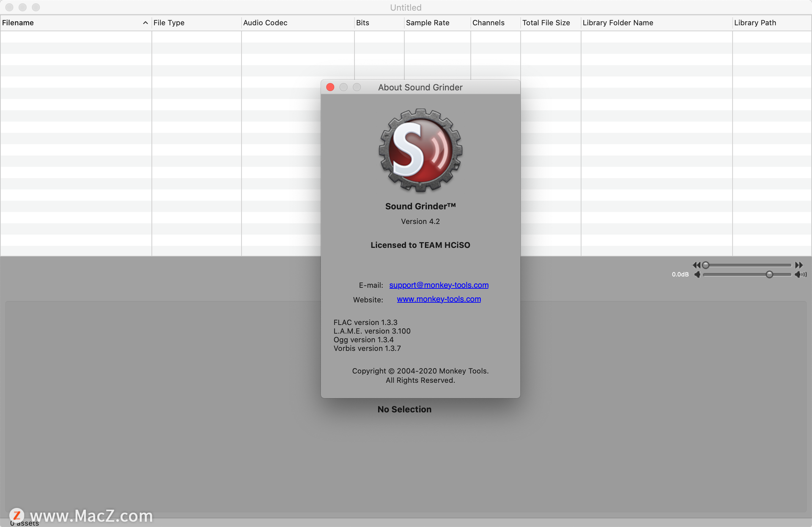The height and width of the screenshot is (527, 812).
Task: Click the loud volume speaker icon
Action: tap(801, 274)
